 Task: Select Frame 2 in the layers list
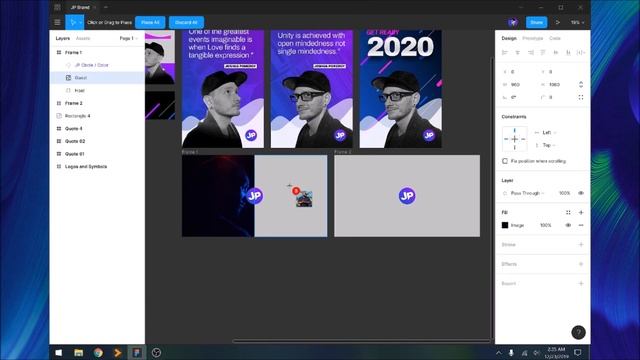point(97,103)
